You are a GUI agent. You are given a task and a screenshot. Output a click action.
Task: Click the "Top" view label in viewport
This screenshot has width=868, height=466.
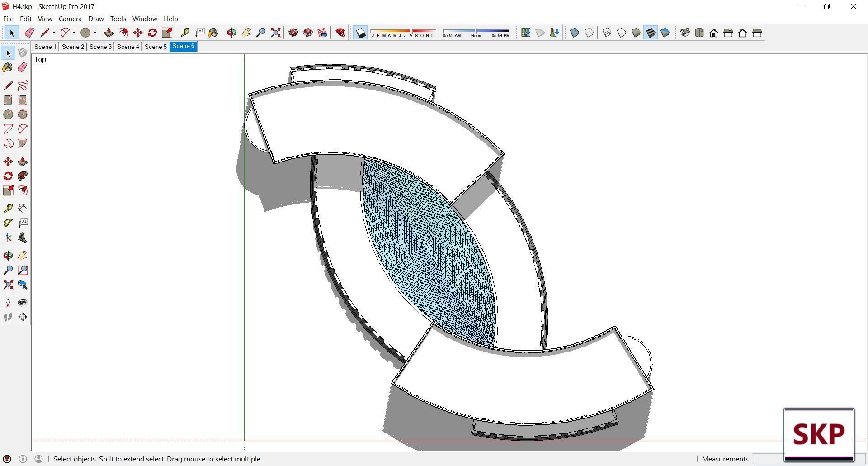coord(40,59)
